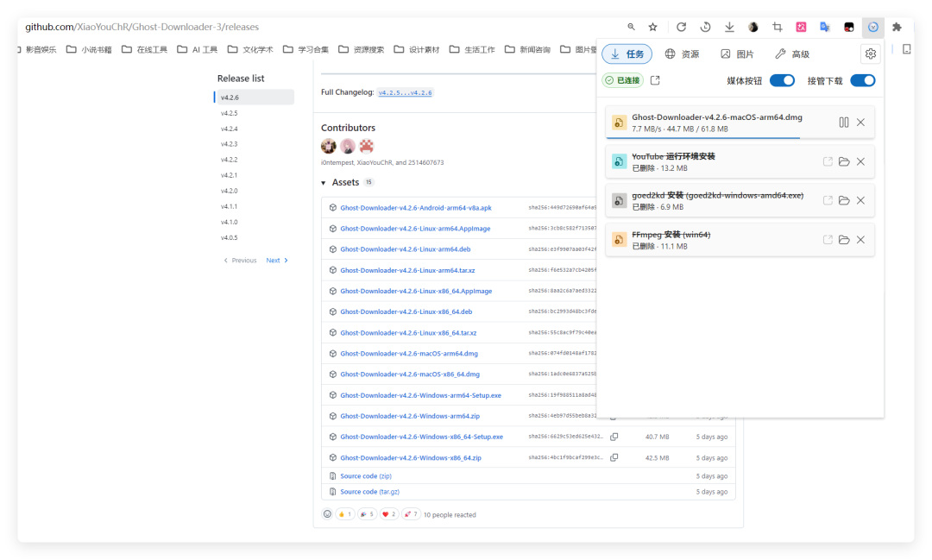Download Ghost-Downloader-v4.2.6-Linux-x86_64.deb

tap(406, 312)
